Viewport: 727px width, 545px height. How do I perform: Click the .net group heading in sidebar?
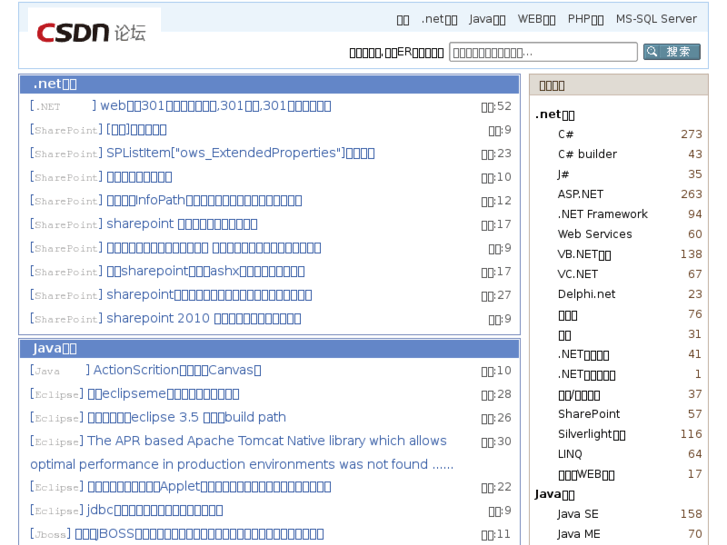(555, 115)
